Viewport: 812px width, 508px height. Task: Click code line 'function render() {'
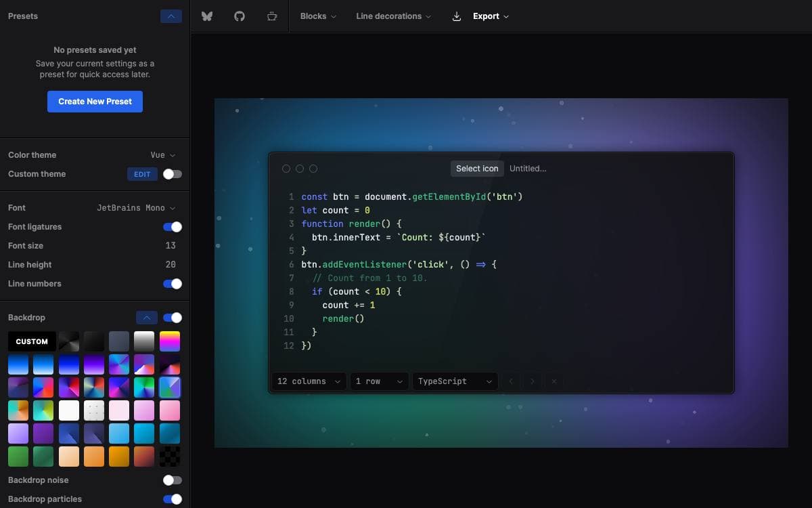pos(352,224)
